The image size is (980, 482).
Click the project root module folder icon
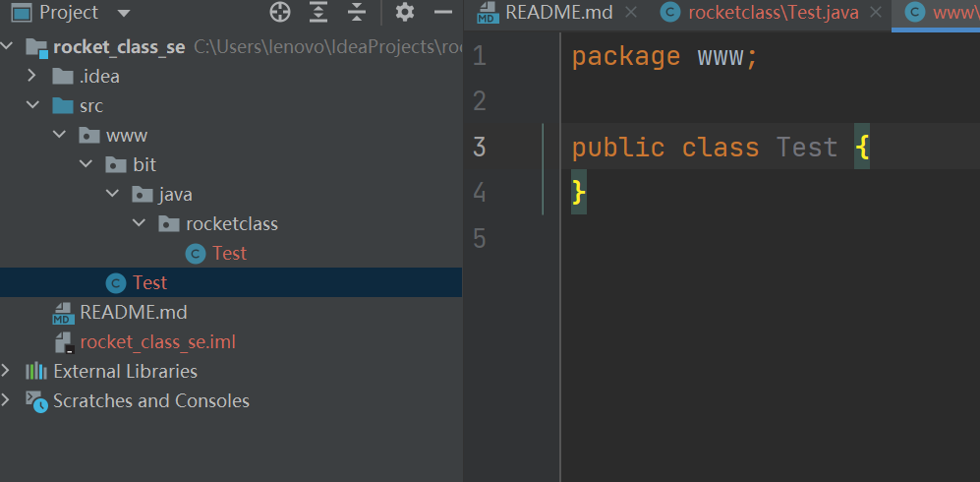coord(37,47)
